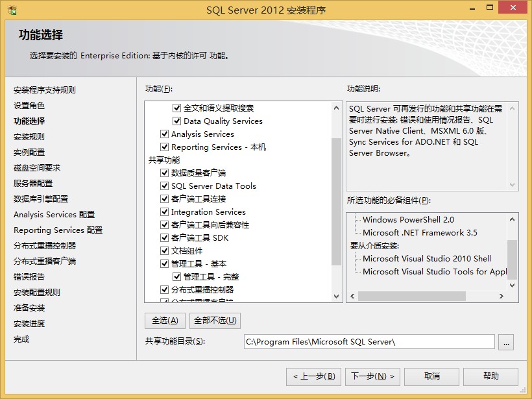Open the browse (...) button for shared directory

pos(506,342)
